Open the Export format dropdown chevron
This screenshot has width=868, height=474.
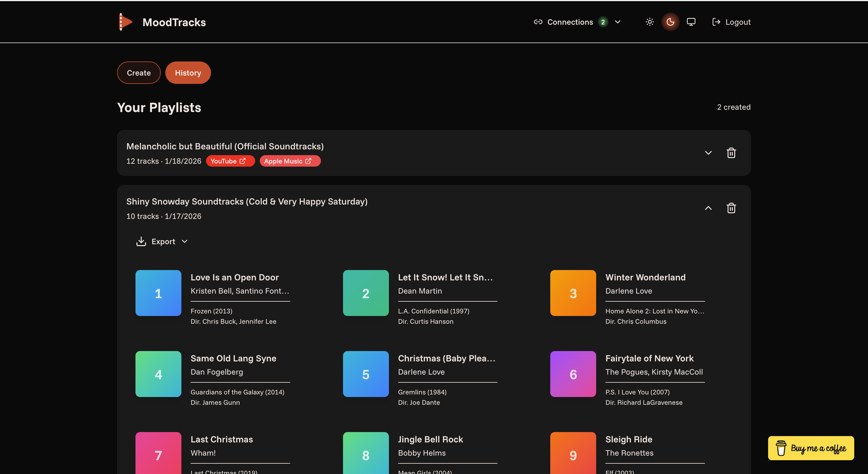coord(184,241)
